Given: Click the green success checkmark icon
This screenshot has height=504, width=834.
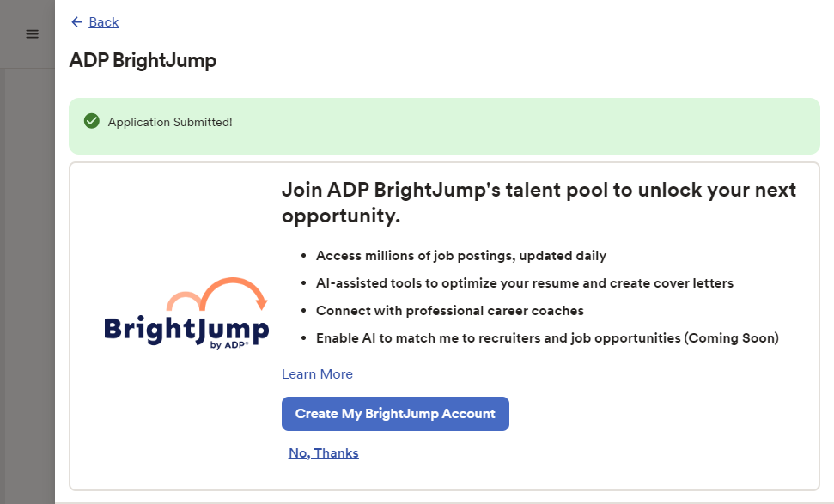Looking at the screenshot, I should (x=92, y=122).
